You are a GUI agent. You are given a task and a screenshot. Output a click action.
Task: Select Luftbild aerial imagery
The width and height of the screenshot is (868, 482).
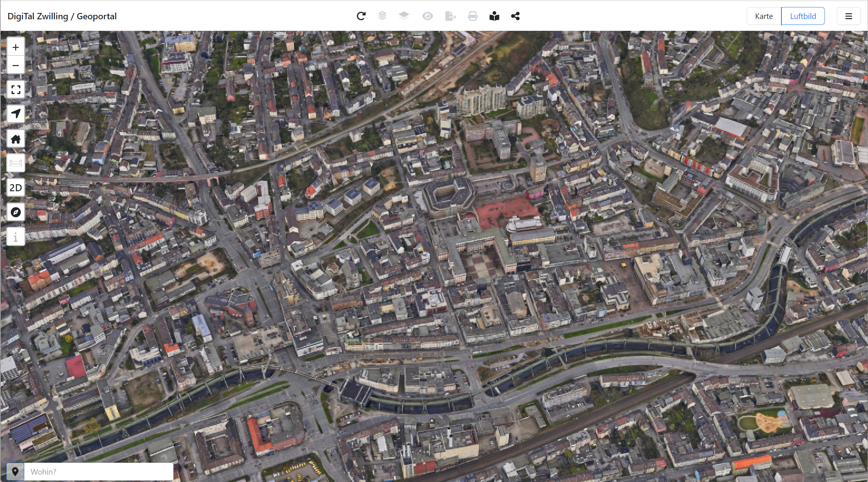coord(803,16)
